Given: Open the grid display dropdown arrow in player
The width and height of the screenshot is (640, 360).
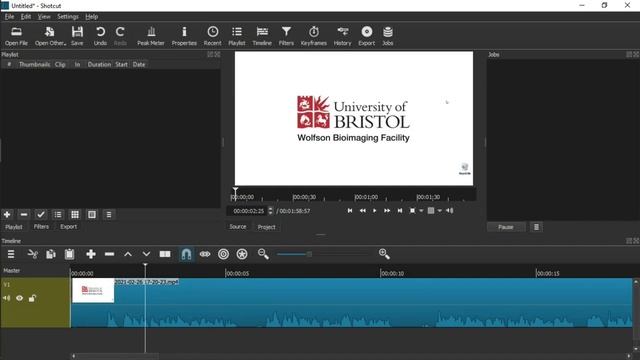Looking at the screenshot, I should tap(440, 211).
